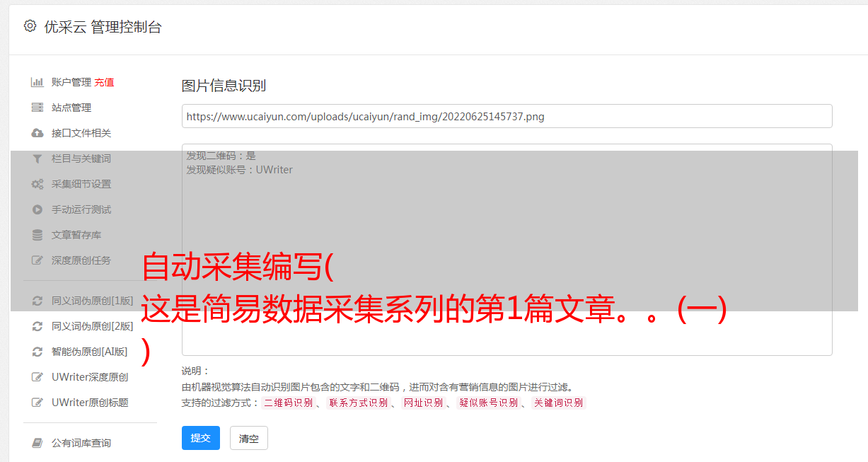868x462 pixels.
Task: Click the 图片信息识别 heading
Action: (224, 86)
